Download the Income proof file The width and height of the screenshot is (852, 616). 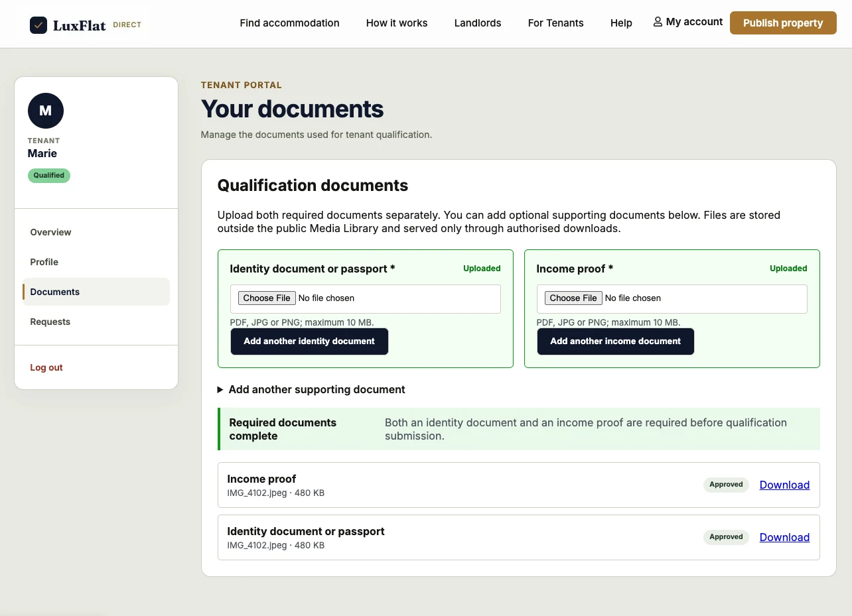coord(784,485)
